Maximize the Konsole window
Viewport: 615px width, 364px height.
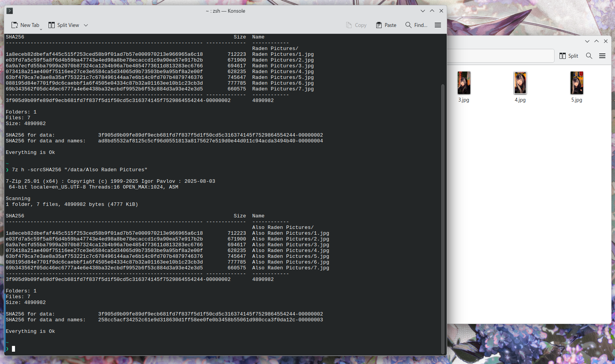(x=432, y=11)
